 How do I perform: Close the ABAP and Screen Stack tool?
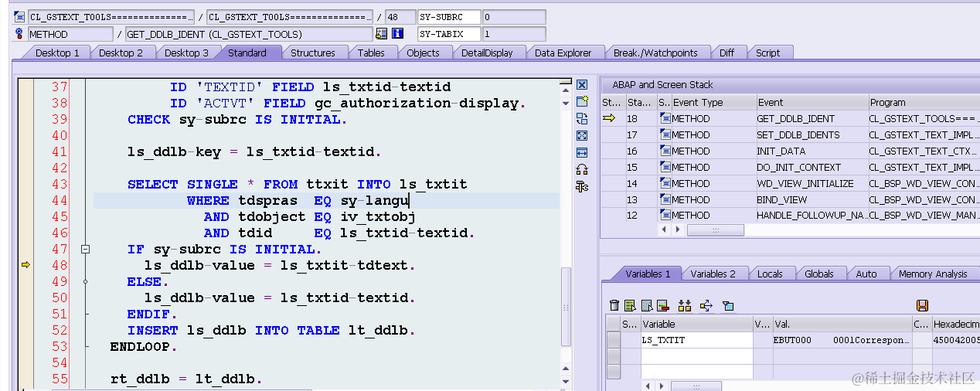point(582,85)
